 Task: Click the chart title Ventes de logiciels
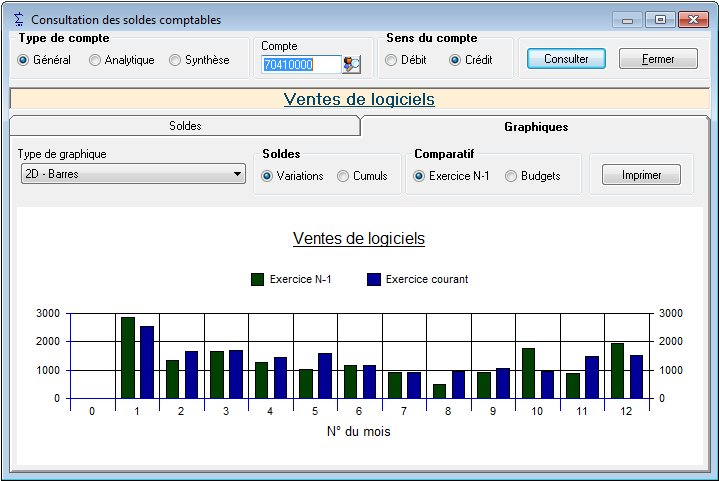[x=359, y=238]
